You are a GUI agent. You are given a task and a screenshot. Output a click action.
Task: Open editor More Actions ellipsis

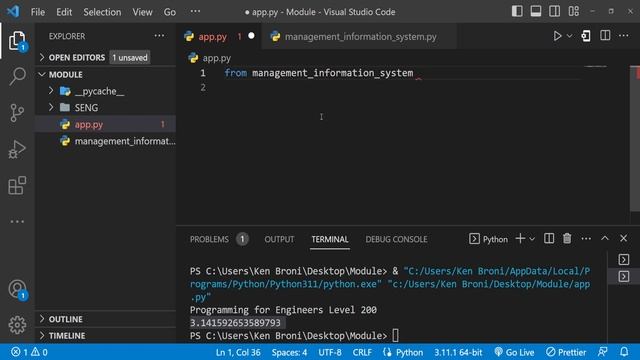tap(624, 36)
